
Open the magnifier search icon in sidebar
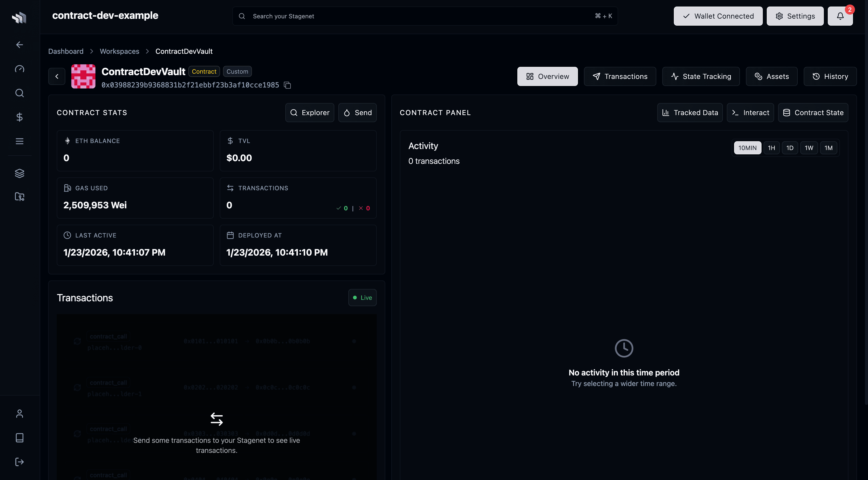tap(20, 93)
